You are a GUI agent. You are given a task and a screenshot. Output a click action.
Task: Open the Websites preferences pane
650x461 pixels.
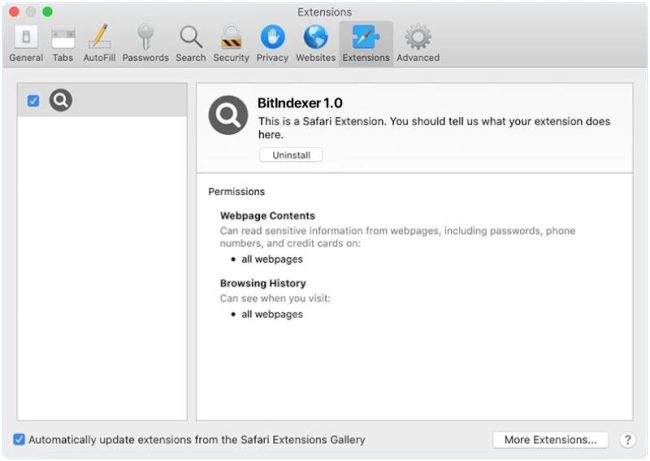pos(315,43)
